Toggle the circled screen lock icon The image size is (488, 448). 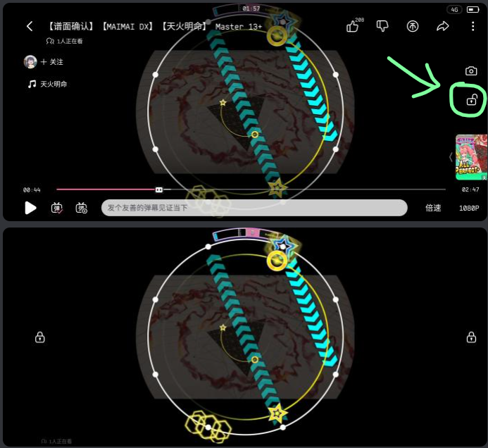click(x=471, y=101)
